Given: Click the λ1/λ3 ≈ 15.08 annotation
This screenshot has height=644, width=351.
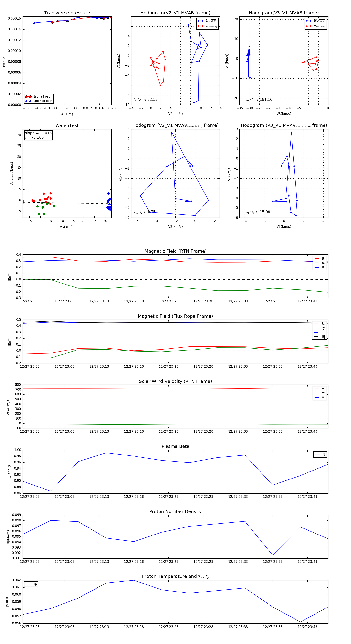Looking at the screenshot, I should (x=258, y=212).
